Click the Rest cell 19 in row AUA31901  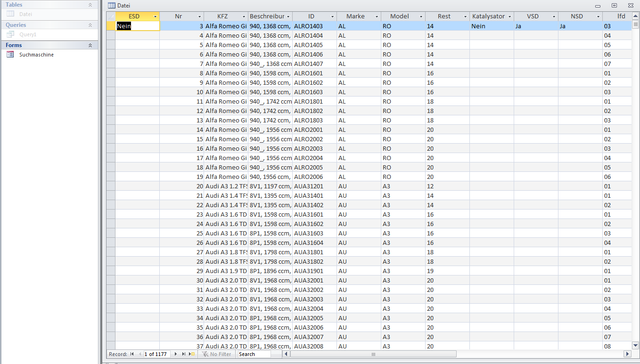[447, 271]
